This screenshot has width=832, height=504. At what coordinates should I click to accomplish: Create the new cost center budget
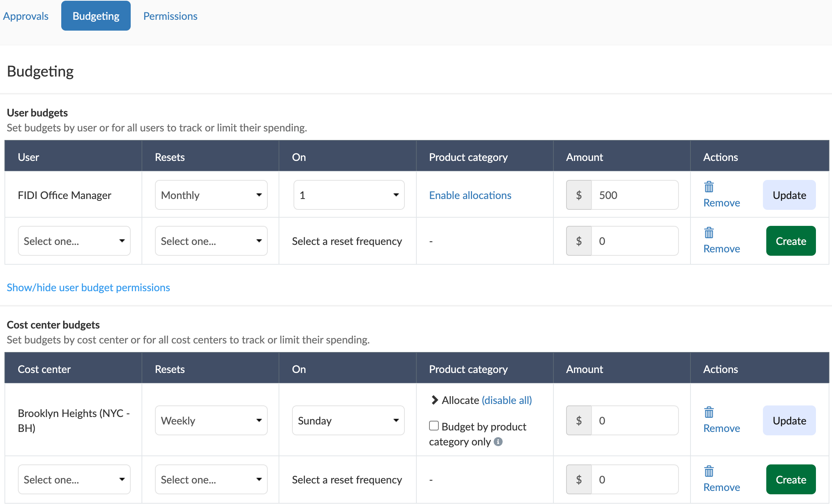[791, 479]
